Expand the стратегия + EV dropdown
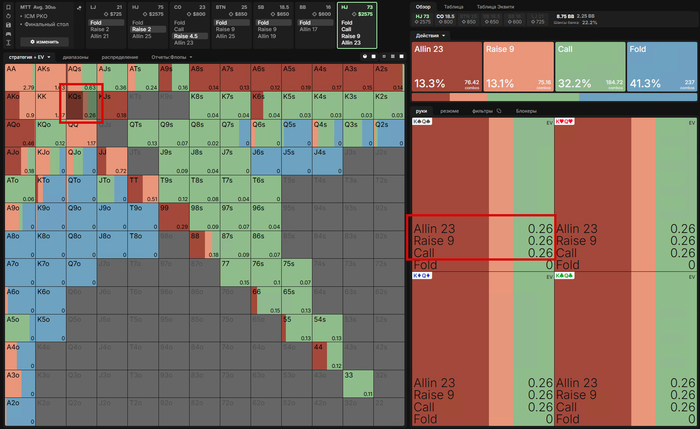This screenshot has height=429, width=700. 29,57
